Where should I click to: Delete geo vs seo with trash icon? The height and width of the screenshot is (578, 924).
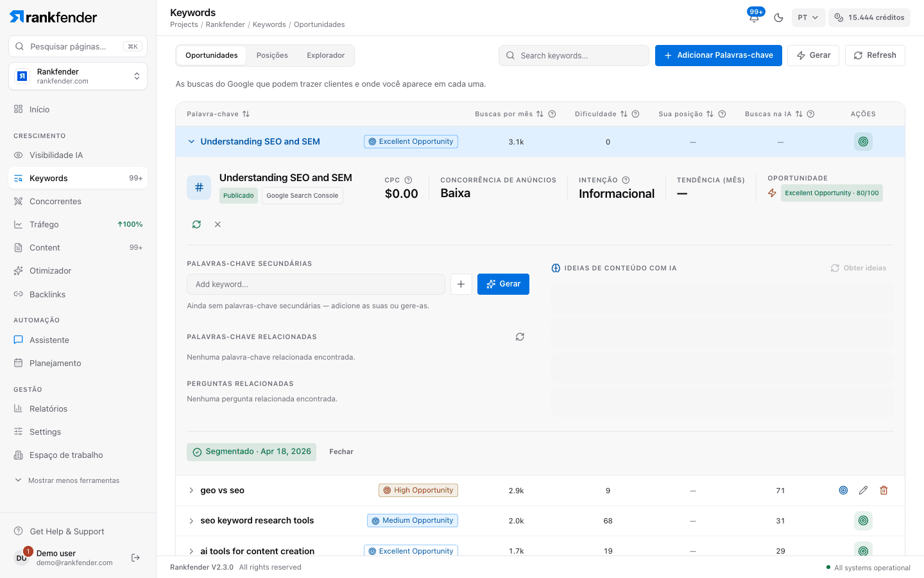884,490
